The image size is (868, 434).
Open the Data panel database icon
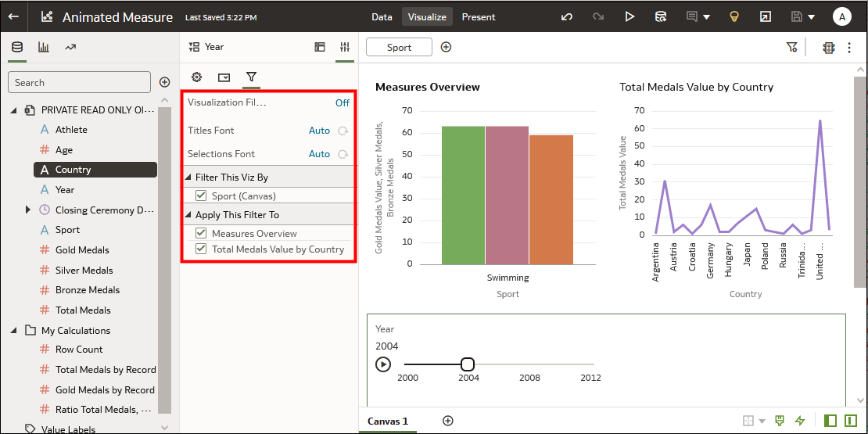(x=18, y=47)
